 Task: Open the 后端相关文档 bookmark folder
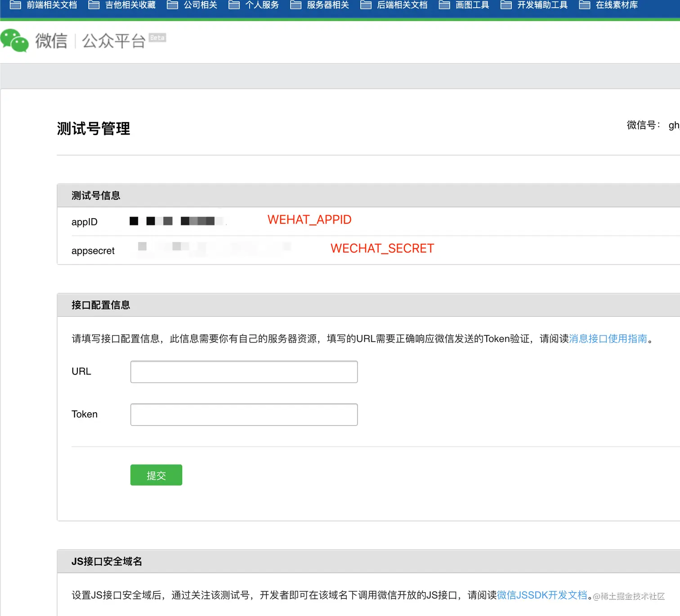[394, 5]
